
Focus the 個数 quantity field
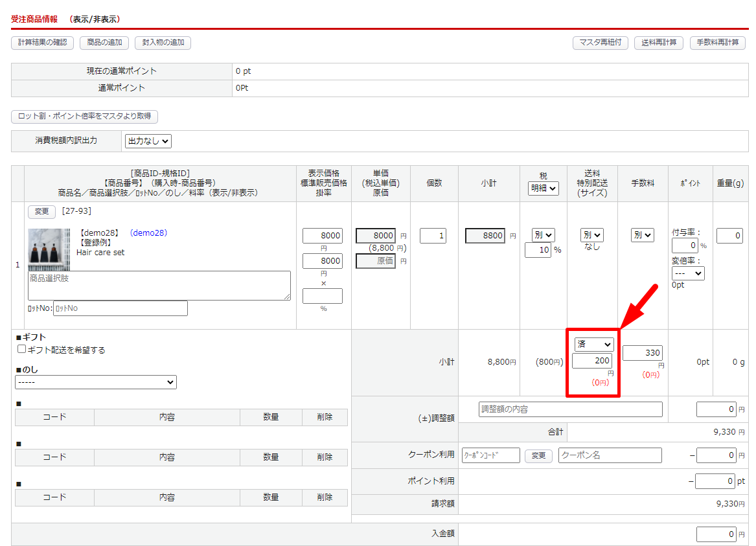tap(433, 236)
